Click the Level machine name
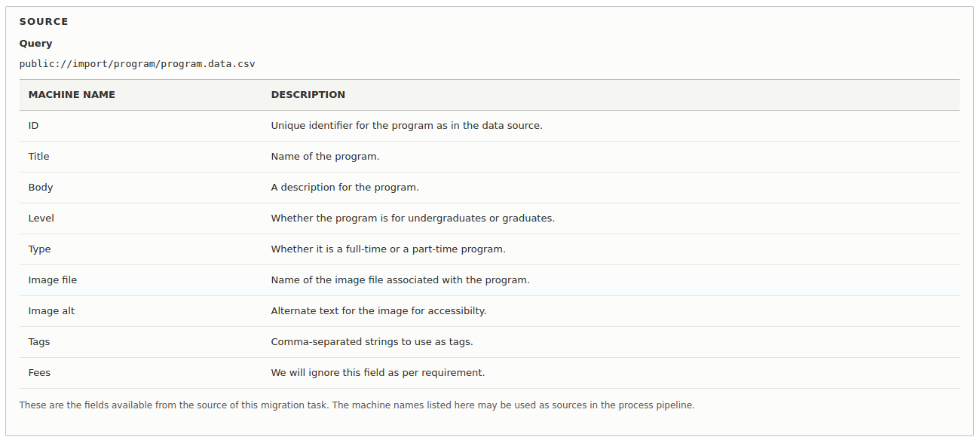Viewport: 980px width, 443px height. tap(41, 218)
